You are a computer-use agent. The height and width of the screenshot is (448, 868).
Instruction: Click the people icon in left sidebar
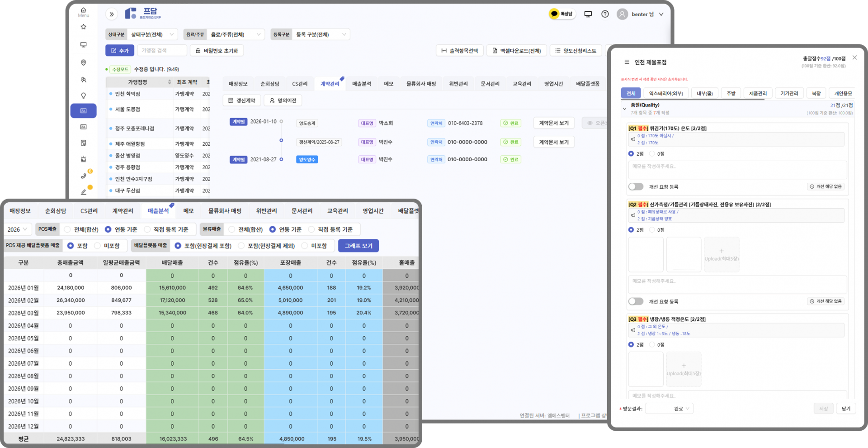(x=83, y=80)
